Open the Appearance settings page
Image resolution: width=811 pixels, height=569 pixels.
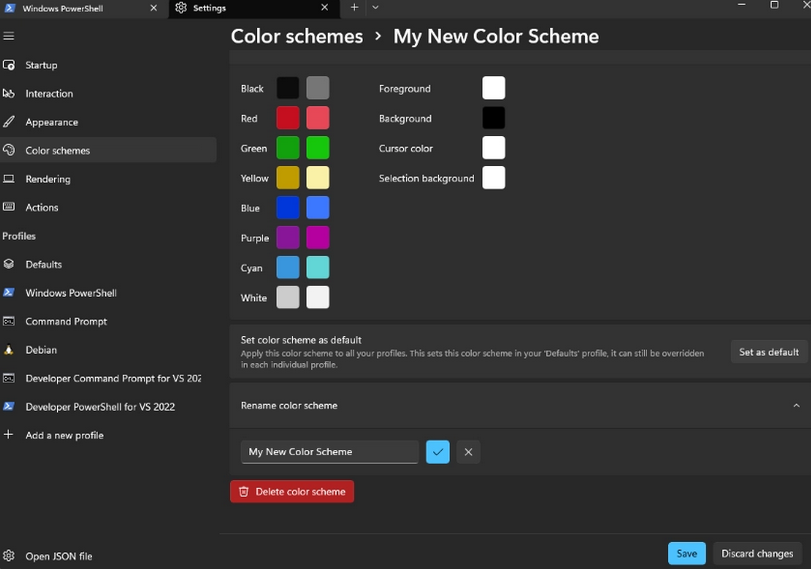[x=108, y=122]
